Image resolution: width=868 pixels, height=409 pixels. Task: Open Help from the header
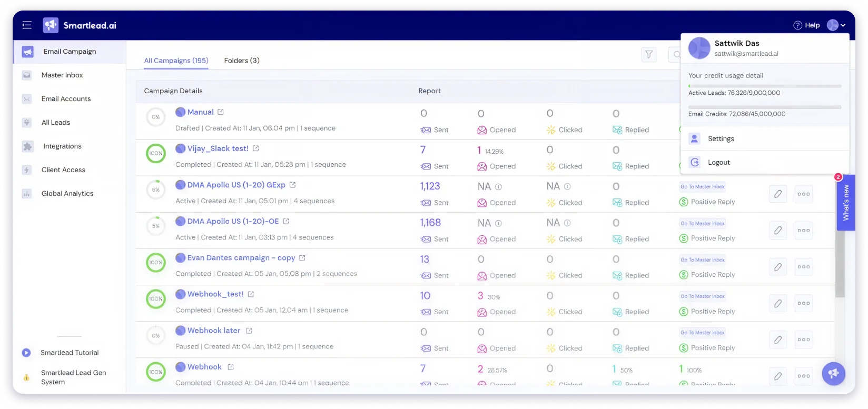pos(806,25)
